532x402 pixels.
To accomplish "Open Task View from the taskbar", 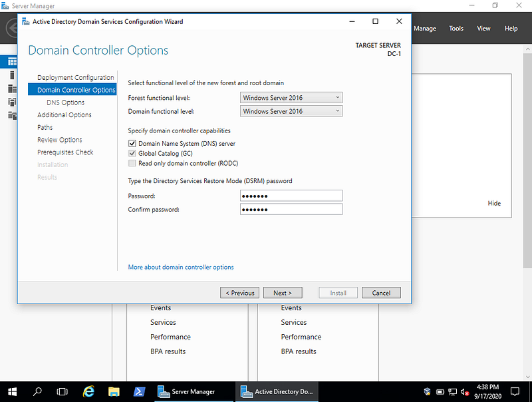I will [x=63, y=392].
